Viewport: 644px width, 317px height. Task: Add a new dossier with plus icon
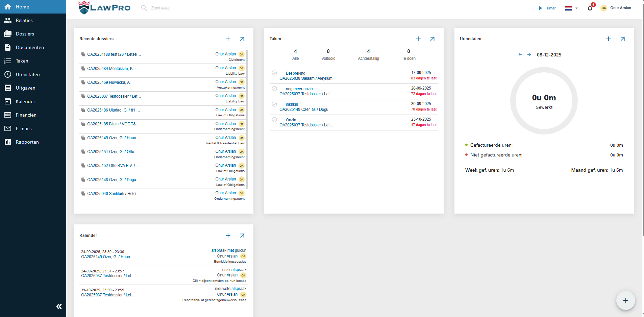228,39
